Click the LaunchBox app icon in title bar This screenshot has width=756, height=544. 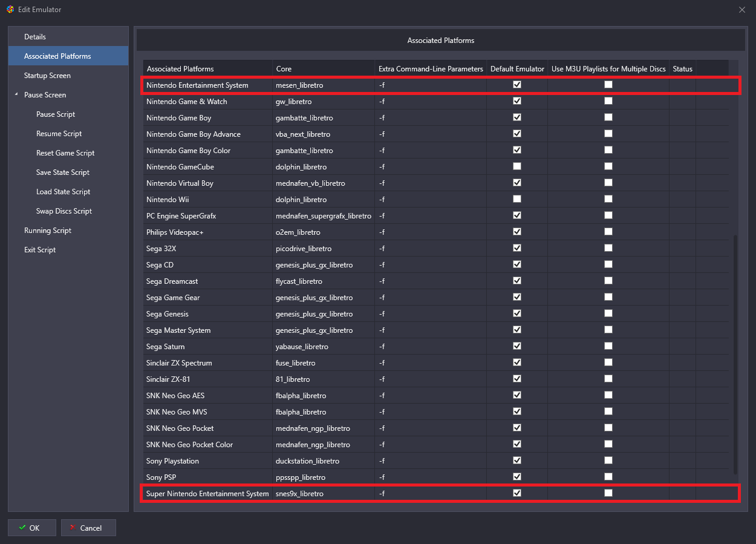(x=10, y=10)
